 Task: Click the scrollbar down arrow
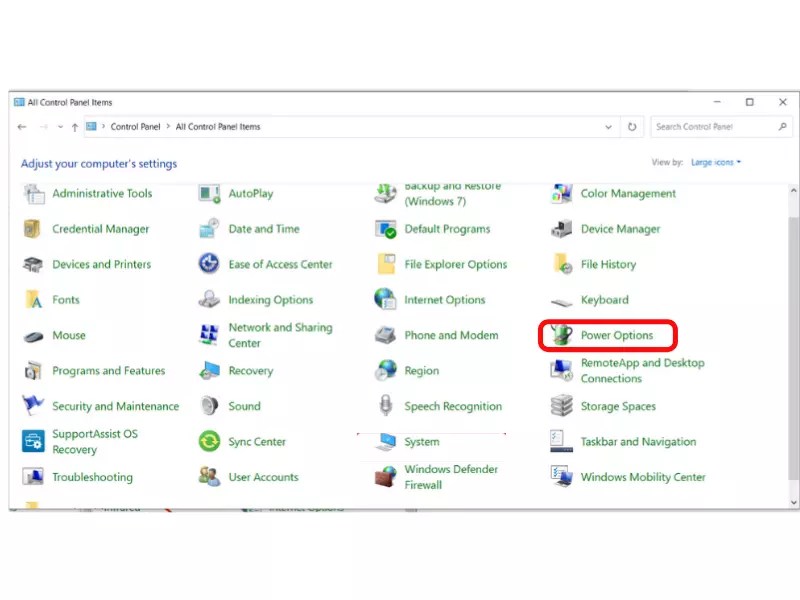(793, 502)
